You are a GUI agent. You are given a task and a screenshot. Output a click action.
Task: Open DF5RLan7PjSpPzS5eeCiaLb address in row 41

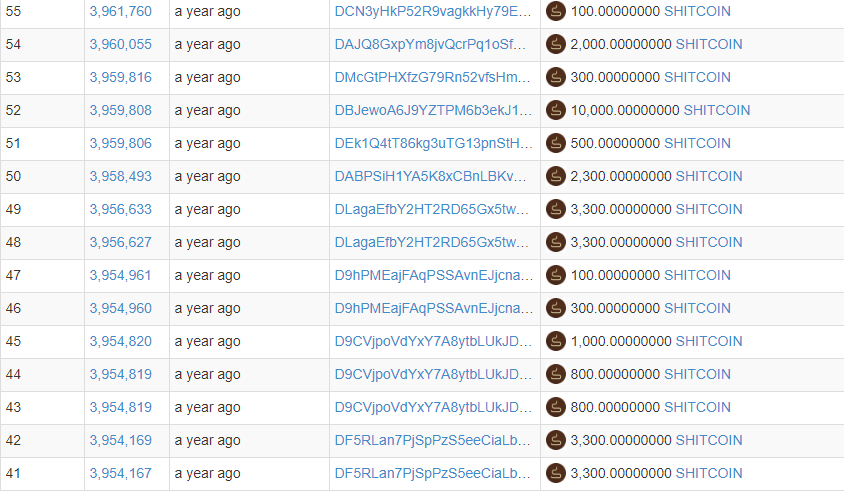point(432,474)
